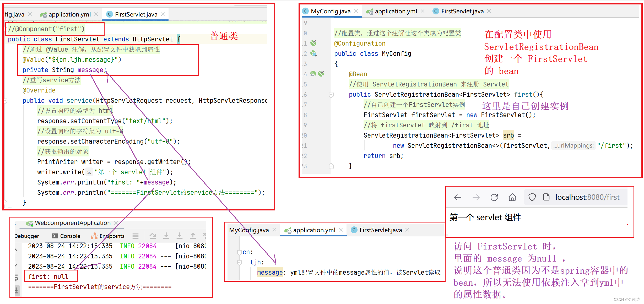Collapse the service method fold in FirstServlet editor

tap(5, 101)
